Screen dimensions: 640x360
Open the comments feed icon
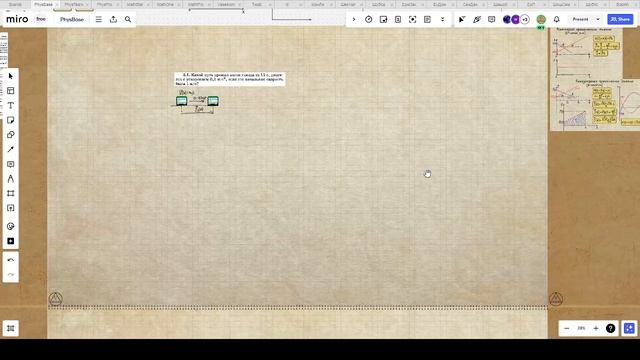click(x=491, y=19)
